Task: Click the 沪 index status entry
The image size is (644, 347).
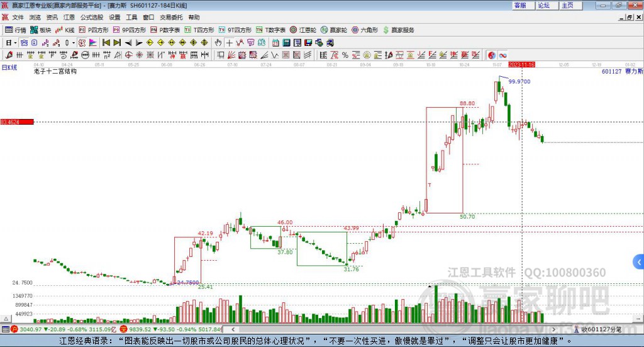Action: coord(64,329)
